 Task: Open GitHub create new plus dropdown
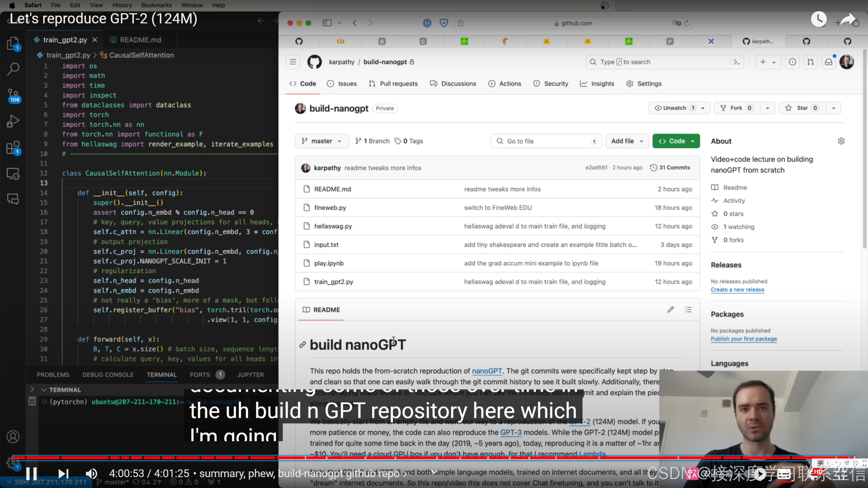768,62
